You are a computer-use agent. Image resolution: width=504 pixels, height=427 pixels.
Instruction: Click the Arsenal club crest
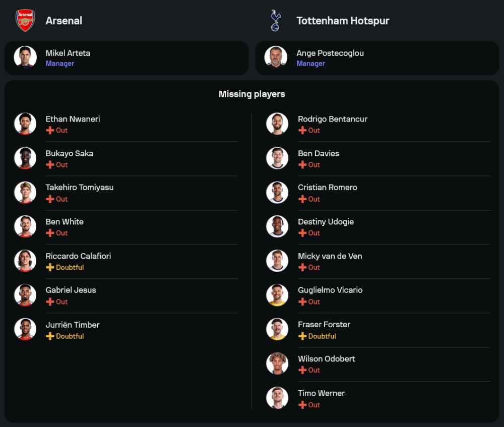point(25,21)
